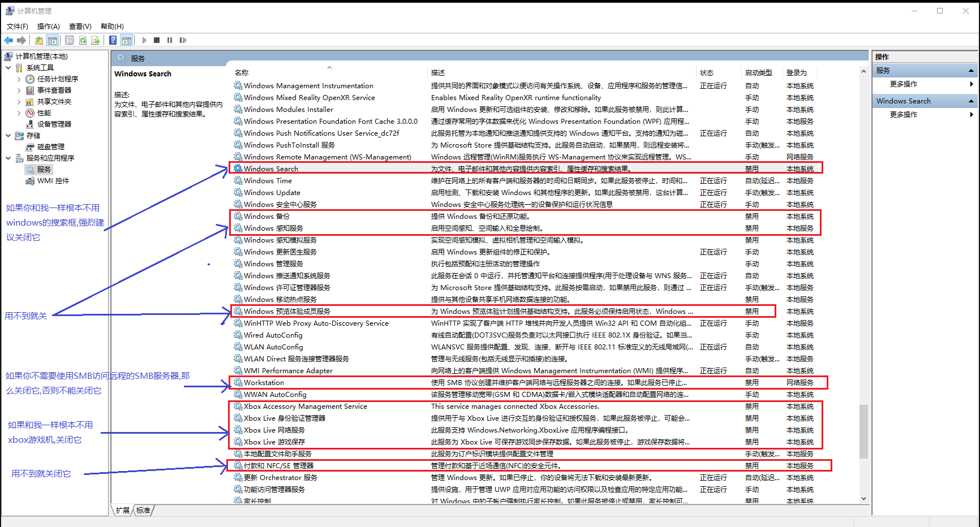Expand 更多操作 under Windows Search

(x=904, y=115)
